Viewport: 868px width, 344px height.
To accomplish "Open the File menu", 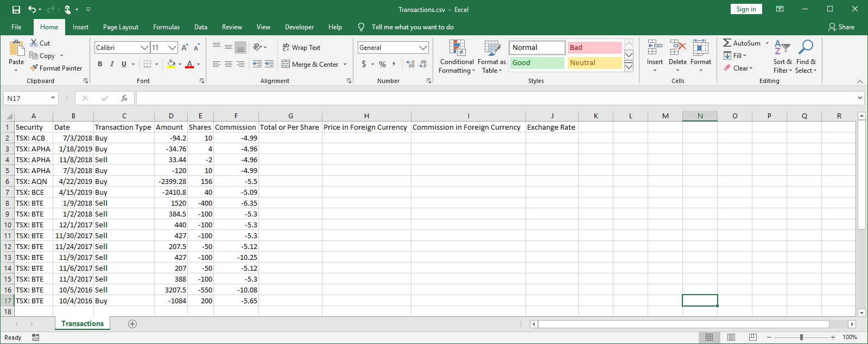I will pos(16,27).
